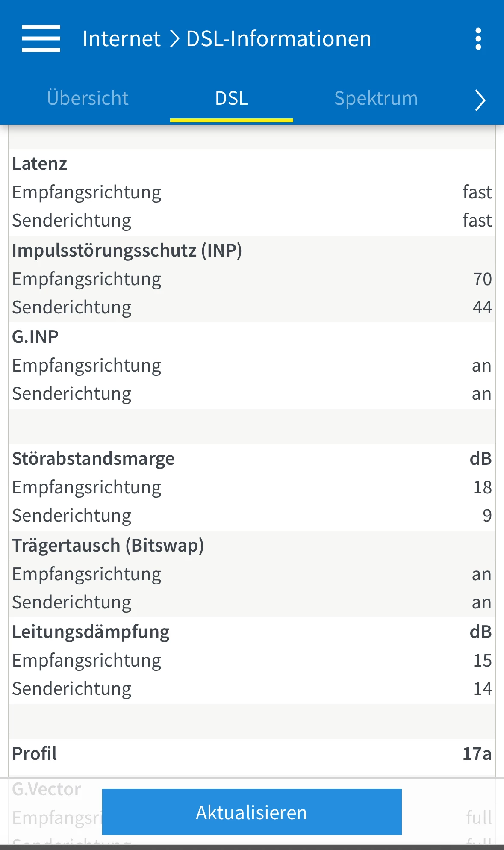
Task: Switch to the Übersicht tab
Action: click(88, 98)
